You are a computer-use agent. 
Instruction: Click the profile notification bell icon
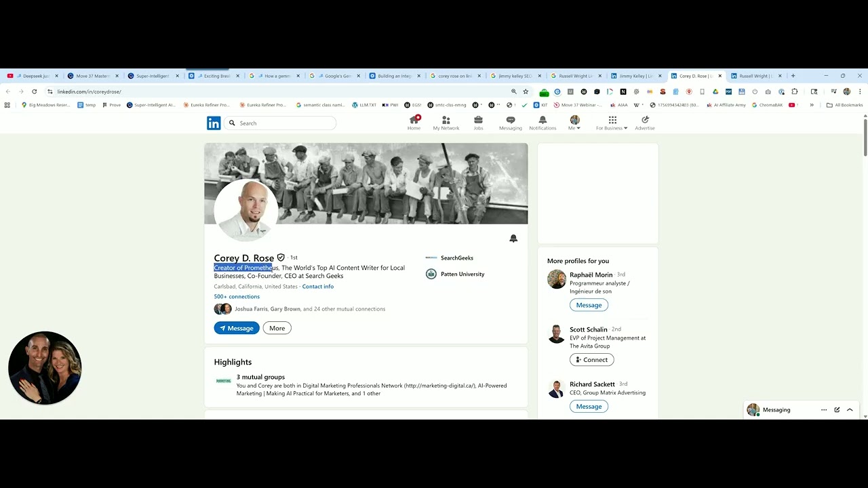[x=513, y=238]
